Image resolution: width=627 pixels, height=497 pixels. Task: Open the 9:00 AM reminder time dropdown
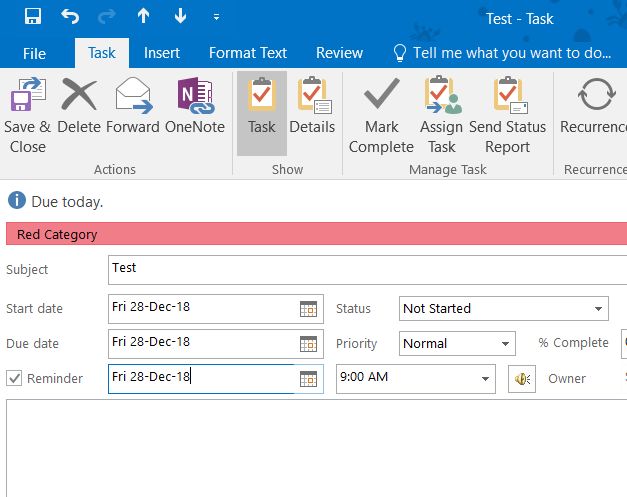click(485, 379)
